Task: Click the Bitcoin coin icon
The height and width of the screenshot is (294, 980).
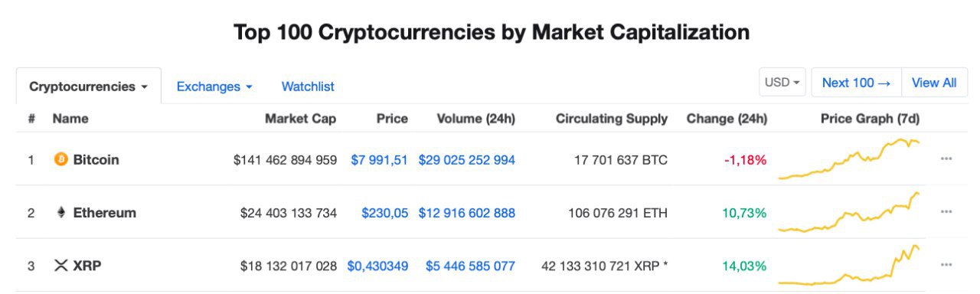Action: [x=61, y=160]
